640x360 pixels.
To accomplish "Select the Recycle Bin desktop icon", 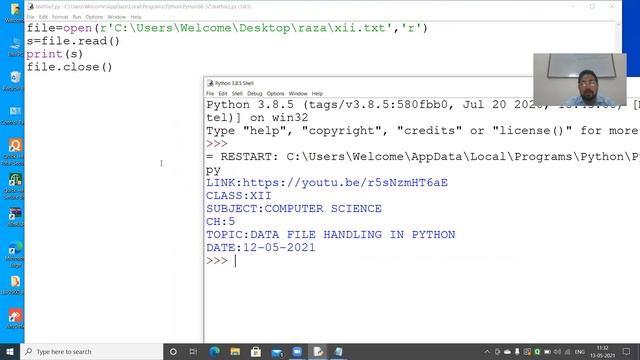I will click(14, 80).
